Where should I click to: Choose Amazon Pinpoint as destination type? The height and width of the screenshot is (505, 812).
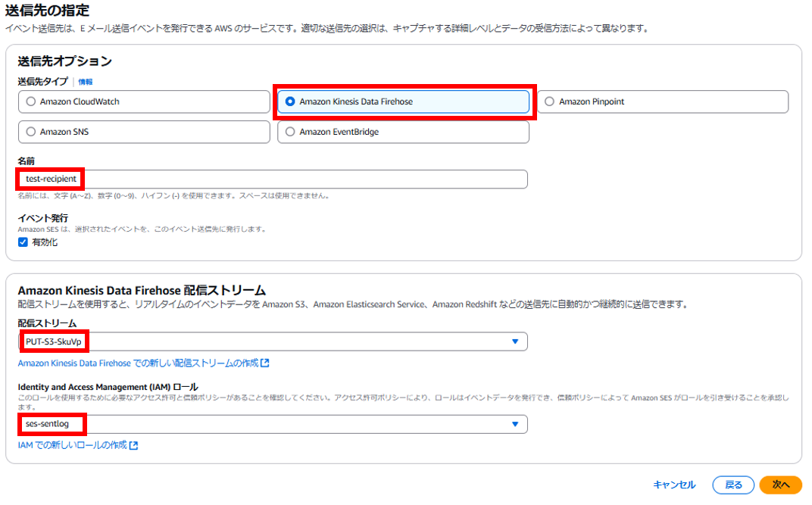[x=550, y=101]
